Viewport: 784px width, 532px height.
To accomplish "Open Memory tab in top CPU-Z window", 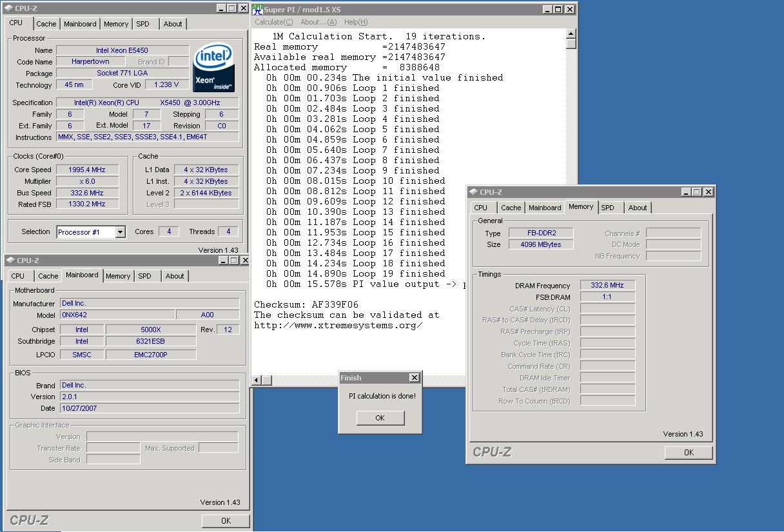I will 116,24.
